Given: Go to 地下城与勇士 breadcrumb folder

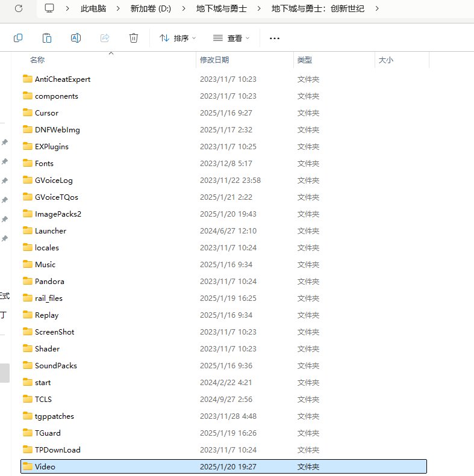Looking at the screenshot, I should click(221, 8).
